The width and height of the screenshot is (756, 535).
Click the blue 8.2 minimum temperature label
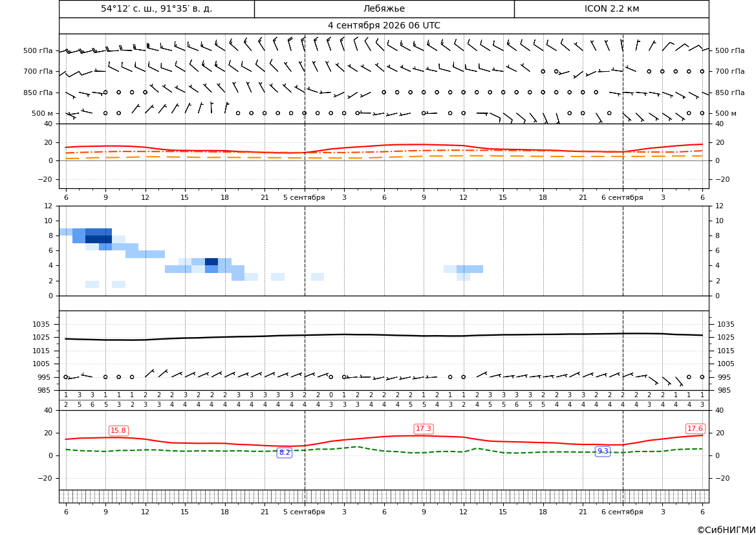pyautogui.click(x=285, y=452)
